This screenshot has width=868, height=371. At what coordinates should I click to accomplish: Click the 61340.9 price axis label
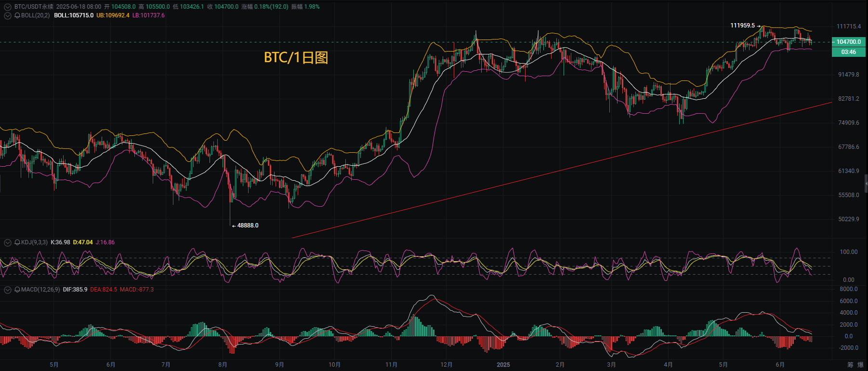(x=849, y=171)
